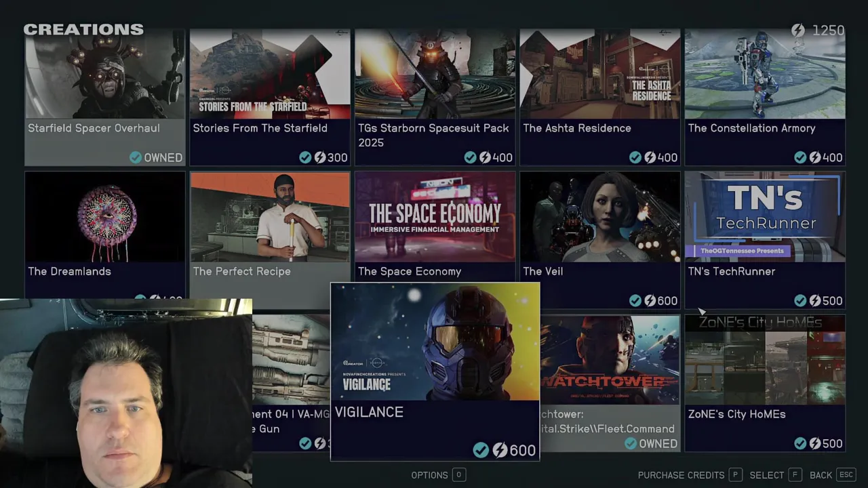Click the 600 price on VIGILANCE
868x488 pixels.
click(522, 450)
